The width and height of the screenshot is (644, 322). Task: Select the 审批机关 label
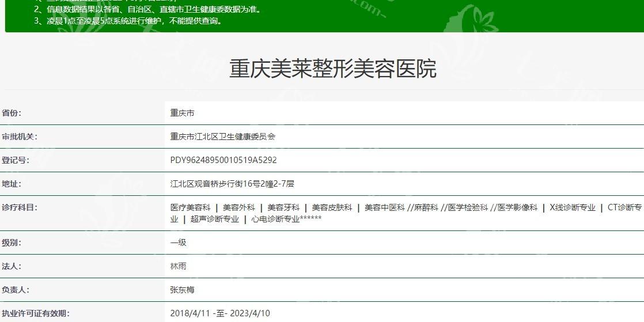pyautogui.click(x=20, y=137)
